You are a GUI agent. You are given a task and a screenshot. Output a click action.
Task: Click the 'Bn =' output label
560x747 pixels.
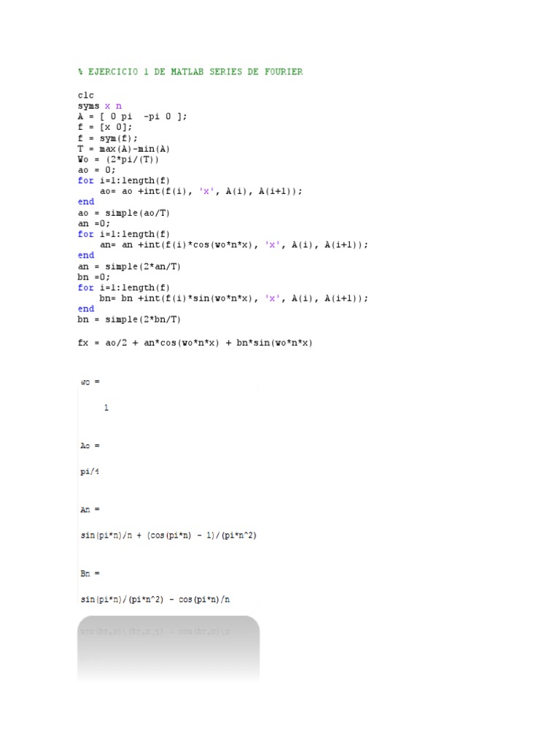(90, 573)
